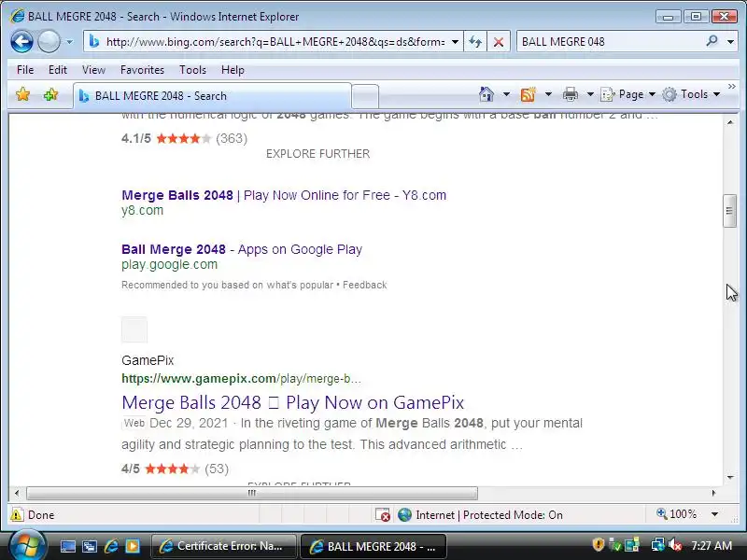Click vertical scrollbar down arrow

[730, 478]
